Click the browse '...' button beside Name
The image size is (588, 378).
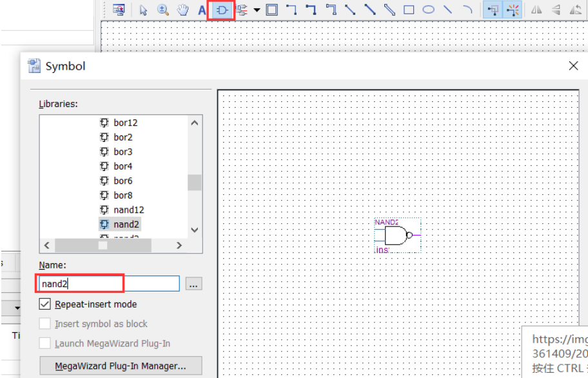click(193, 284)
